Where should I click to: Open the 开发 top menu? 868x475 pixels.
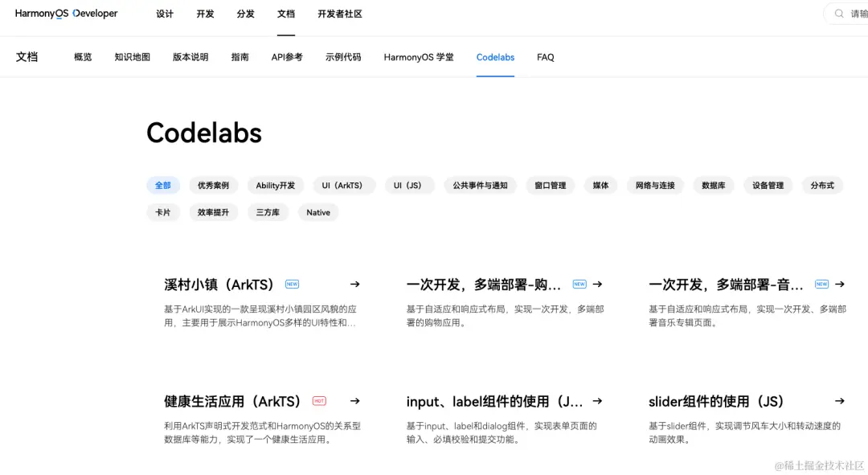[205, 14]
